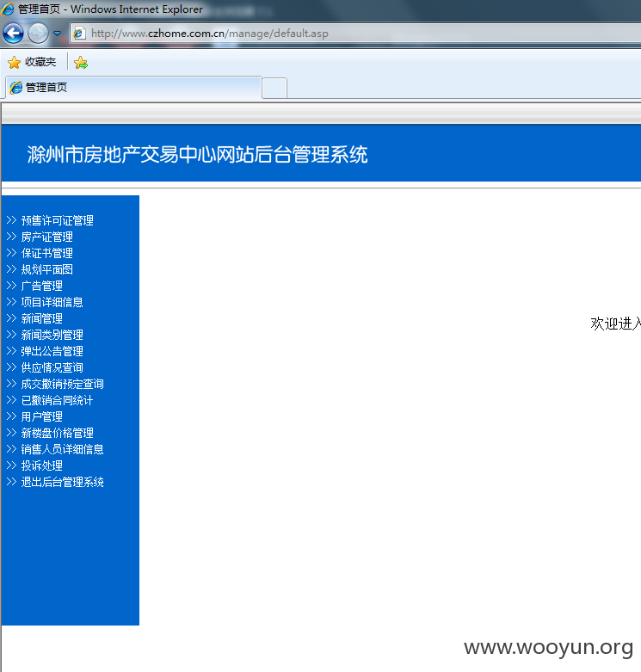The width and height of the screenshot is (641, 672).
Task: Select the 管理首页 browser tab
Action: click(133, 88)
